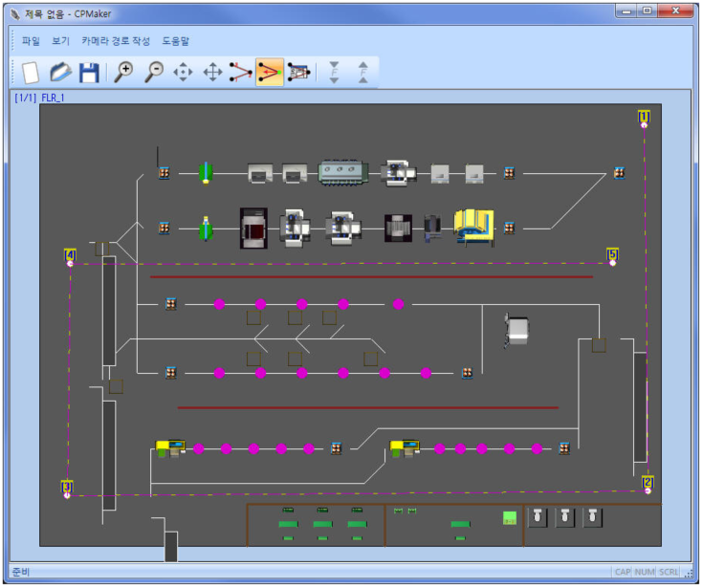The height and width of the screenshot is (588, 703).
Task: Open the 보기 menu
Action: pos(61,41)
